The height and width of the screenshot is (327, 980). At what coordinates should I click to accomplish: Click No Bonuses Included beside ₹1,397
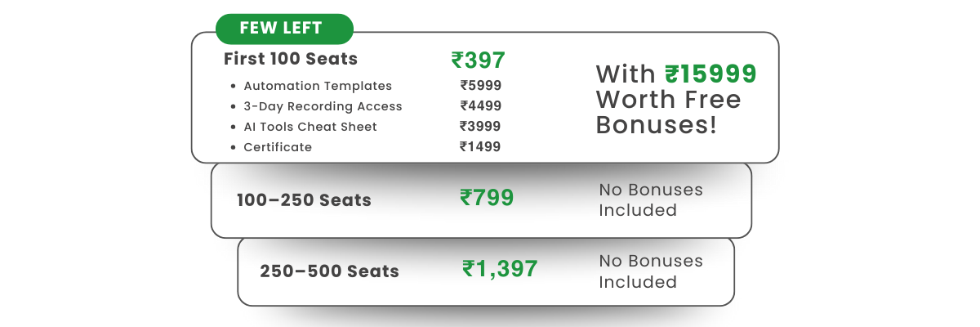point(650,271)
